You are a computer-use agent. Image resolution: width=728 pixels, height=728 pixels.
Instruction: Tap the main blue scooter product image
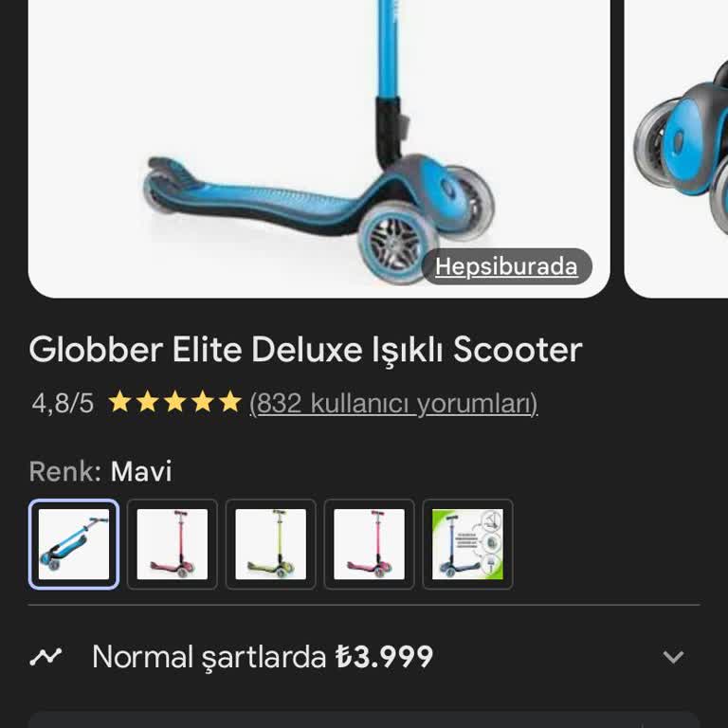pyautogui.click(x=318, y=149)
